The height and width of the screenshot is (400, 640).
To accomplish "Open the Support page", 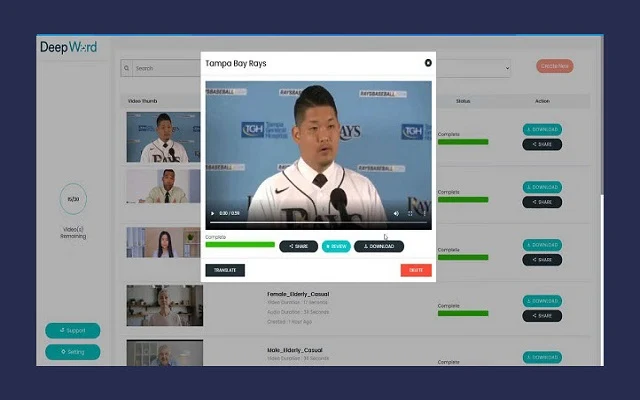I will point(73,331).
